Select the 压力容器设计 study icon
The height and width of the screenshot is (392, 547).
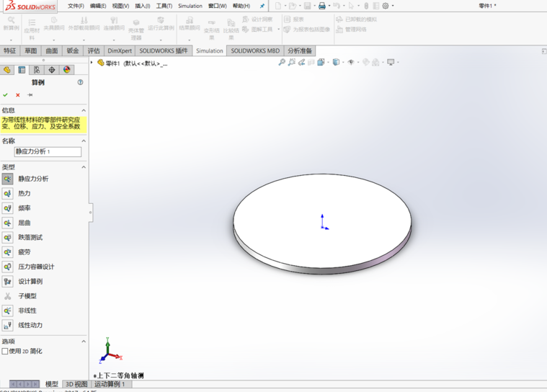point(7,267)
